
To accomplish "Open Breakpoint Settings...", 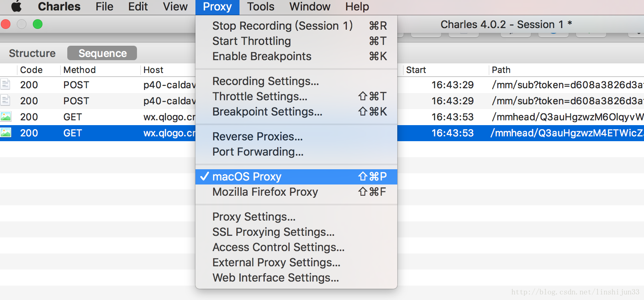I will 296,111.
